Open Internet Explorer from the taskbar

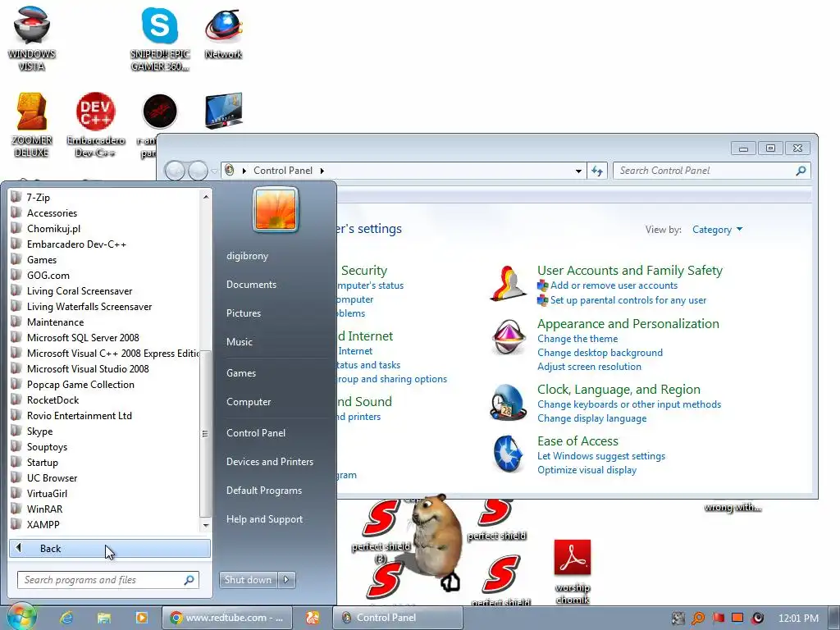pos(66,618)
